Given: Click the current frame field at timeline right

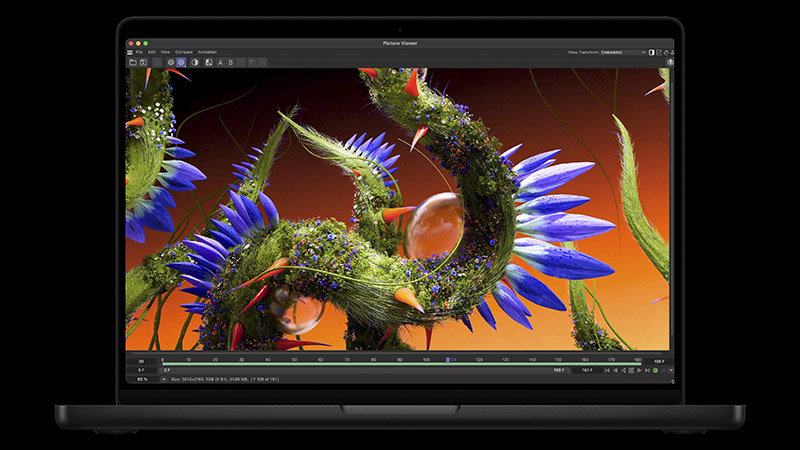Looking at the screenshot, I should pos(659,361).
